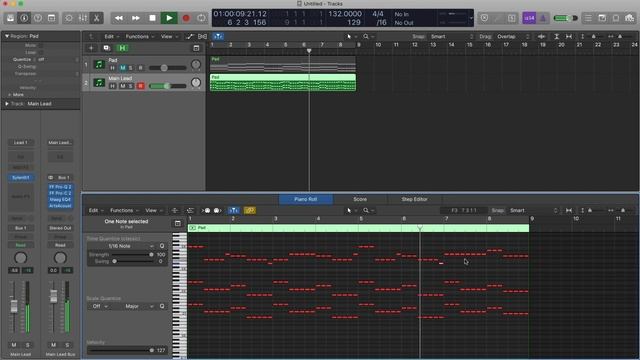Switch to the Step Editor tab
Viewport: 640px width, 360px height.
point(414,199)
